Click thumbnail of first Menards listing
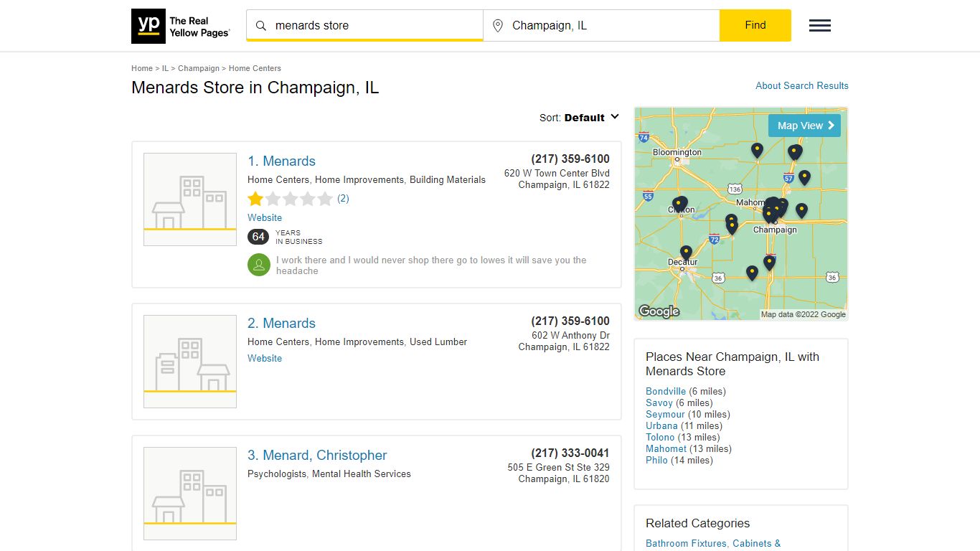Screen dimensions: 980x551 [x=190, y=199]
